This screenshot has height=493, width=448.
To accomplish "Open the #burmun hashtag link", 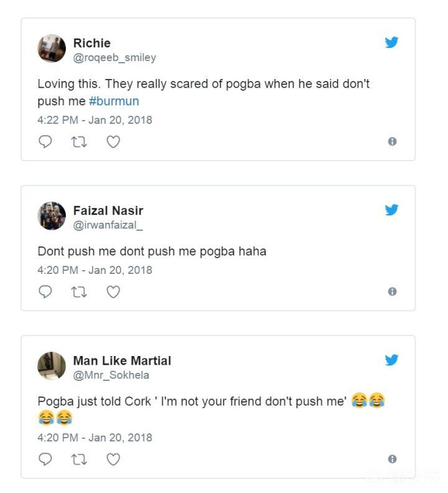I will tap(114, 101).
